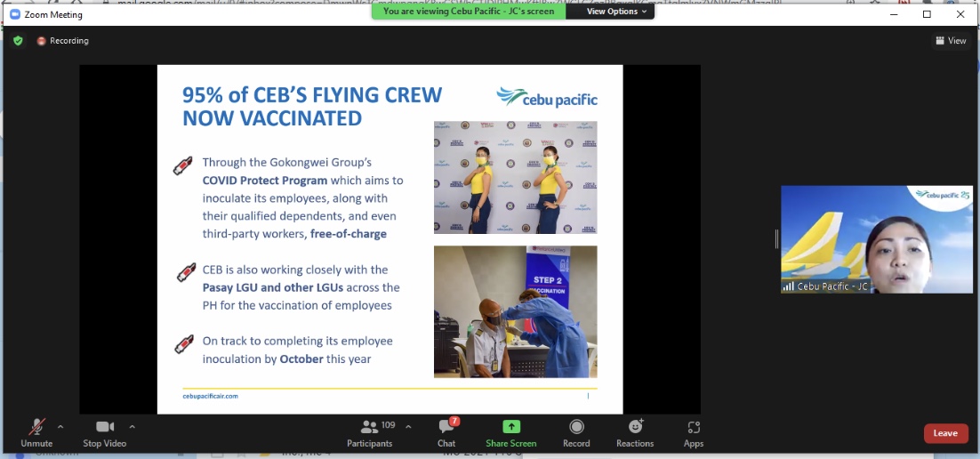Open the Chat panel with 7 unread
980x459 pixels.
tap(446, 433)
